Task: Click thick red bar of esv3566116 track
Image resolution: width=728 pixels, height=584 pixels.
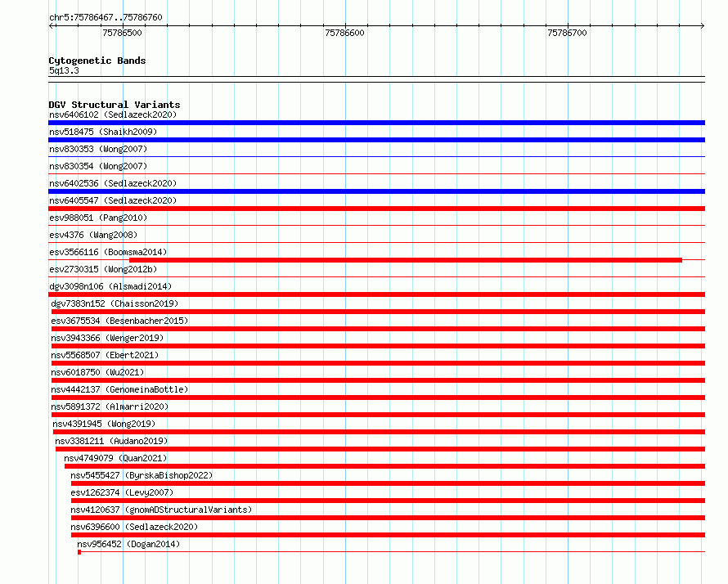Action: pos(406,260)
